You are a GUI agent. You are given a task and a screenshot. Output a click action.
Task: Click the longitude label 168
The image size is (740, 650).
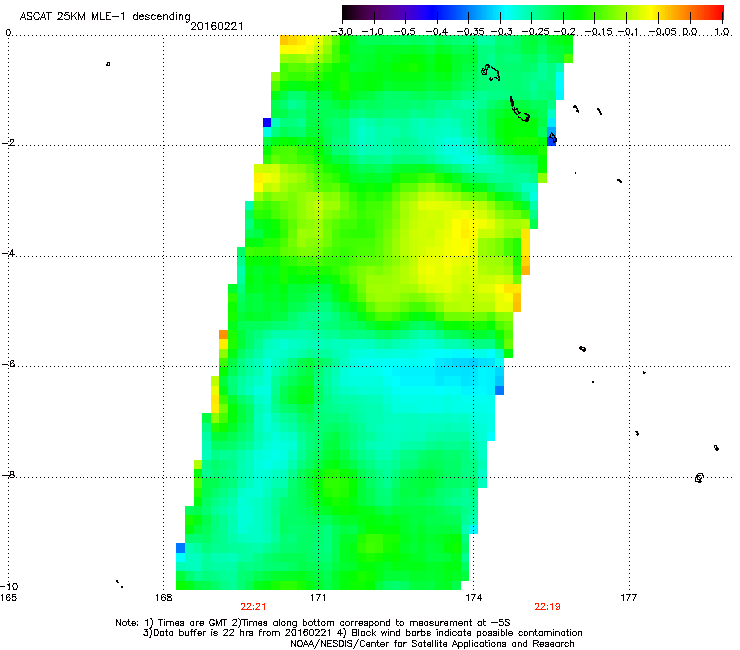click(x=163, y=598)
